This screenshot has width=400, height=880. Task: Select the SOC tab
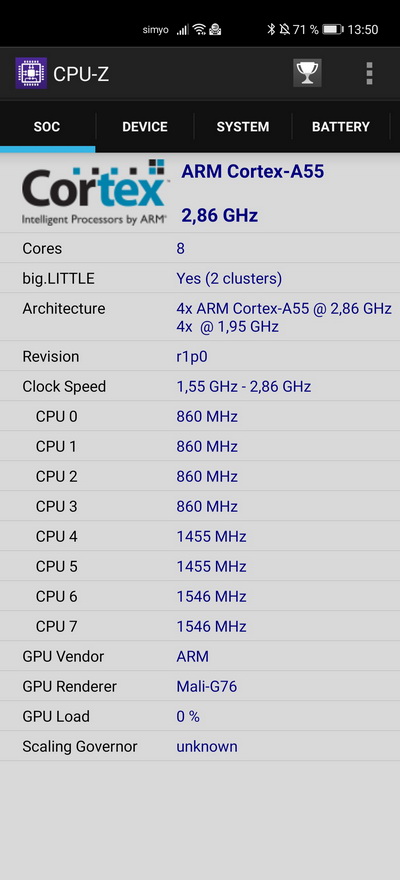coord(47,127)
